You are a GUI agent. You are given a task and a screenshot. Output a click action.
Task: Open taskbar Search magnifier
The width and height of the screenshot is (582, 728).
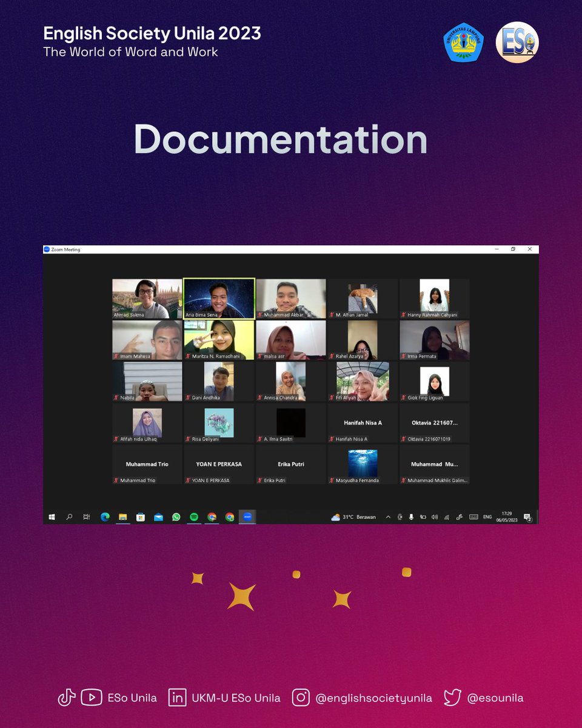69,517
